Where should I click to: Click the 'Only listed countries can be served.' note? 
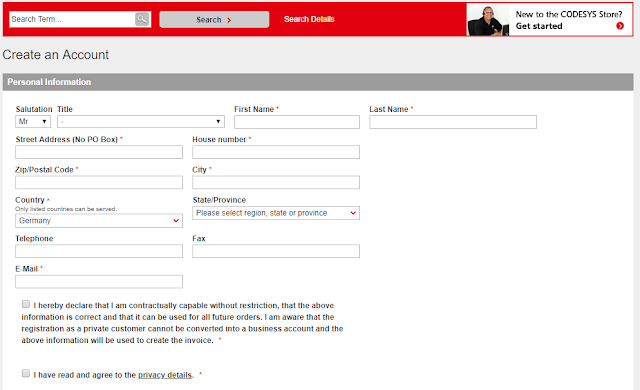[x=66, y=209]
